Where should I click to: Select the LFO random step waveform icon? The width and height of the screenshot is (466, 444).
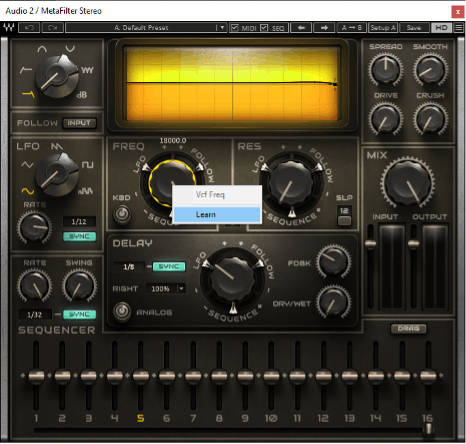pos(85,191)
